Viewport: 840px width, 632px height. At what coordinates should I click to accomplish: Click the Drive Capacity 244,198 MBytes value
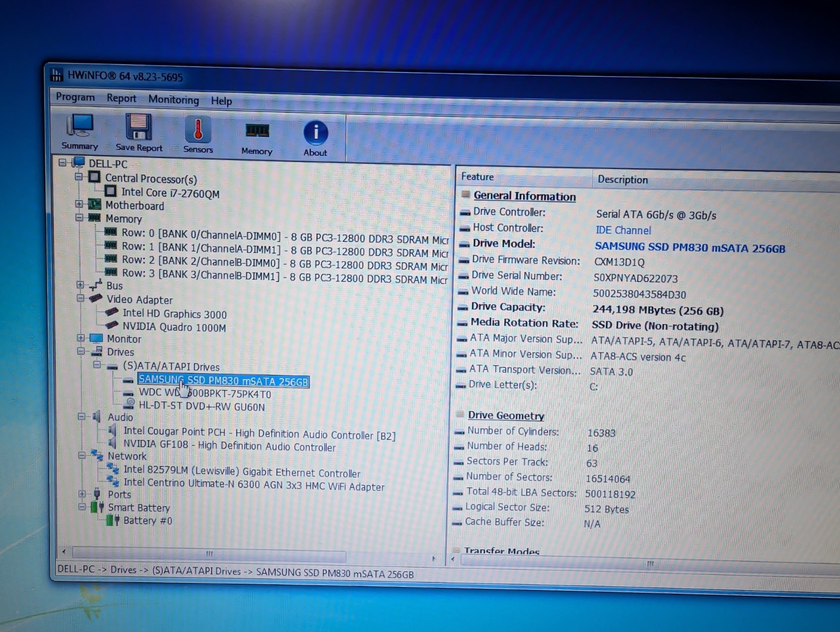pos(658,310)
